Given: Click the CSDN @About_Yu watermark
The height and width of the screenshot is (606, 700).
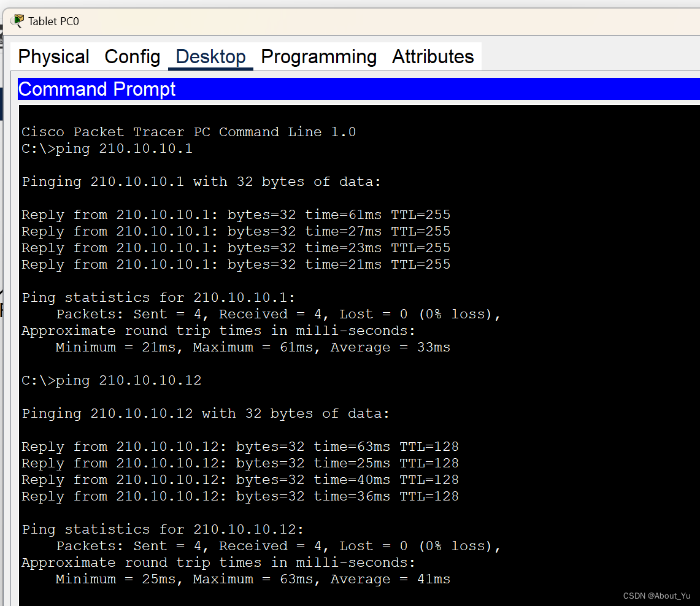Looking at the screenshot, I should tap(656, 596).
